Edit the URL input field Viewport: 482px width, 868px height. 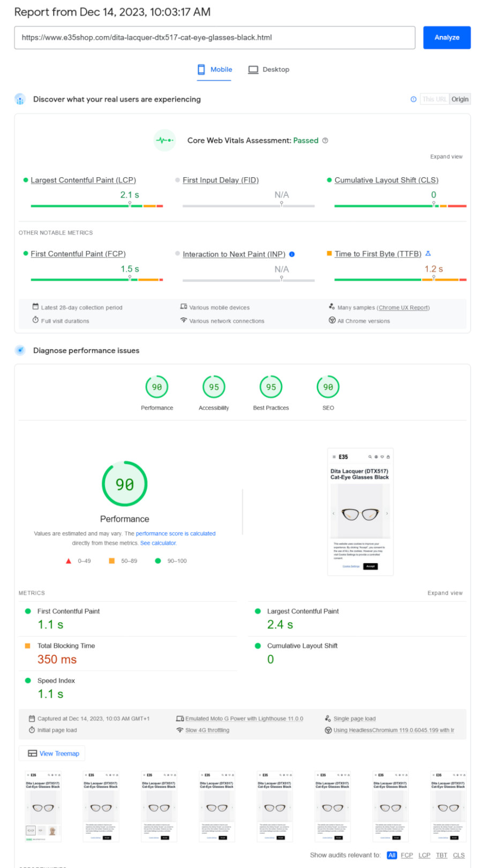pos(215,37)
